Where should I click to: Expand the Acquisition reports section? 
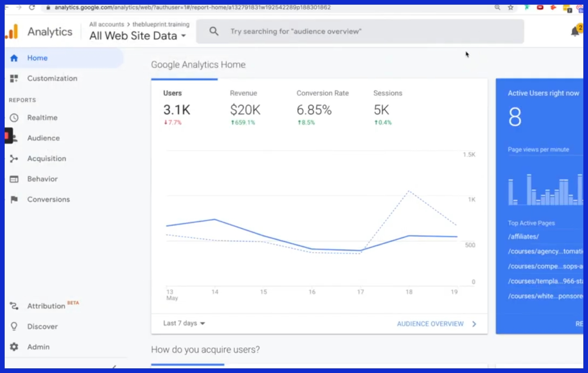[x=47, y=159]
